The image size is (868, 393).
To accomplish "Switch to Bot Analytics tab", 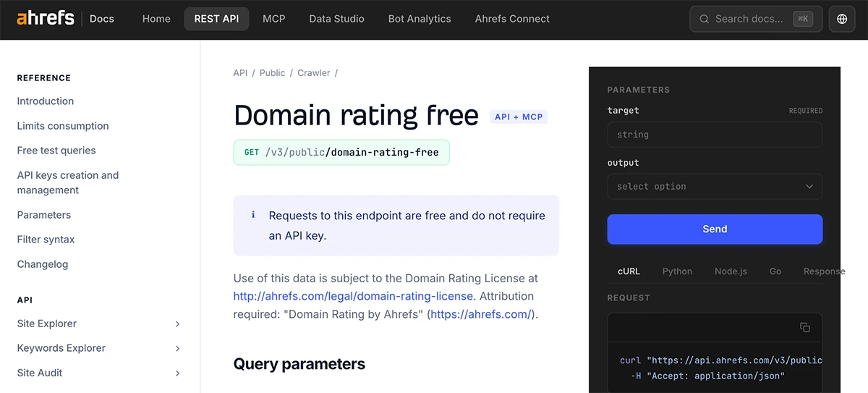I will (x=420, y=19).
